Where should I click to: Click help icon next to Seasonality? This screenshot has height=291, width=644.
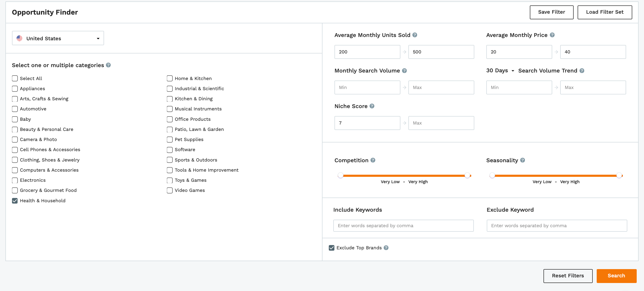523,160
